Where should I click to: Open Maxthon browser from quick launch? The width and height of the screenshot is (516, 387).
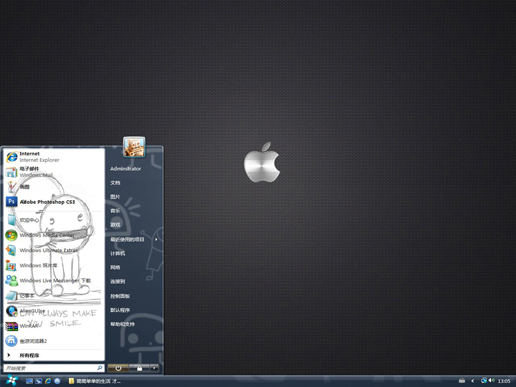coord(57,381)
